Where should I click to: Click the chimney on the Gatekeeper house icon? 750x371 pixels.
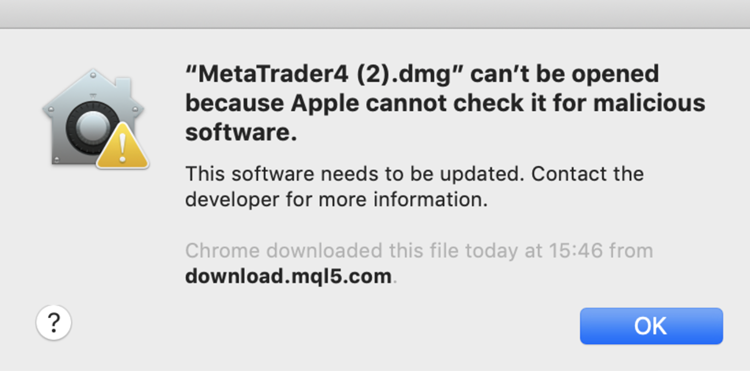(x=123, y=86)
